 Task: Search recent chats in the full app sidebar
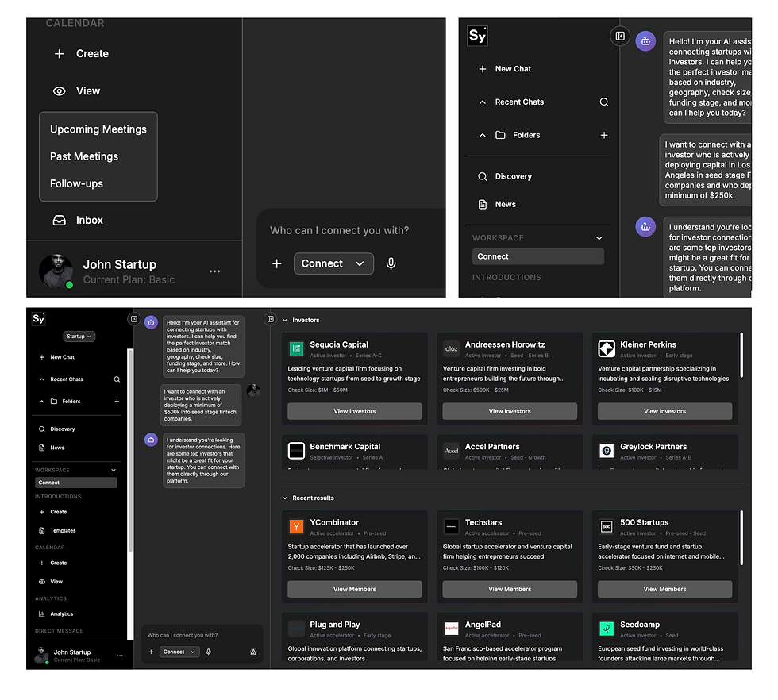pos(117,379)
